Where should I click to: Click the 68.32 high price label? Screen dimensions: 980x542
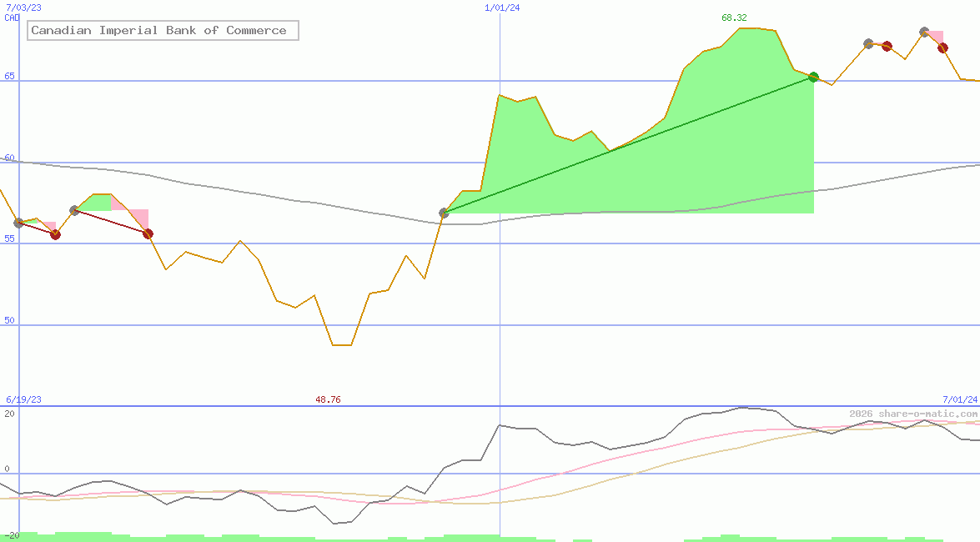click(x=734, y=18)
